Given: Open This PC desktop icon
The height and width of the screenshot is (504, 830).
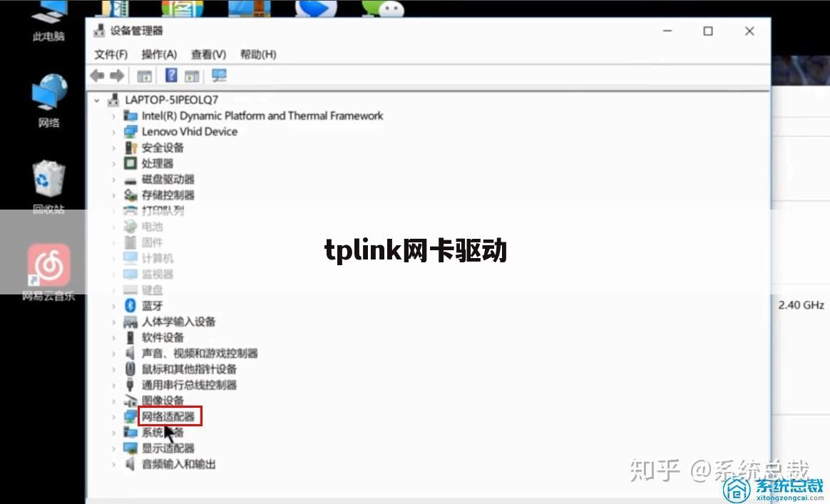Looking at the screenshot, I should pyautogui.click(x=48, y=21).
